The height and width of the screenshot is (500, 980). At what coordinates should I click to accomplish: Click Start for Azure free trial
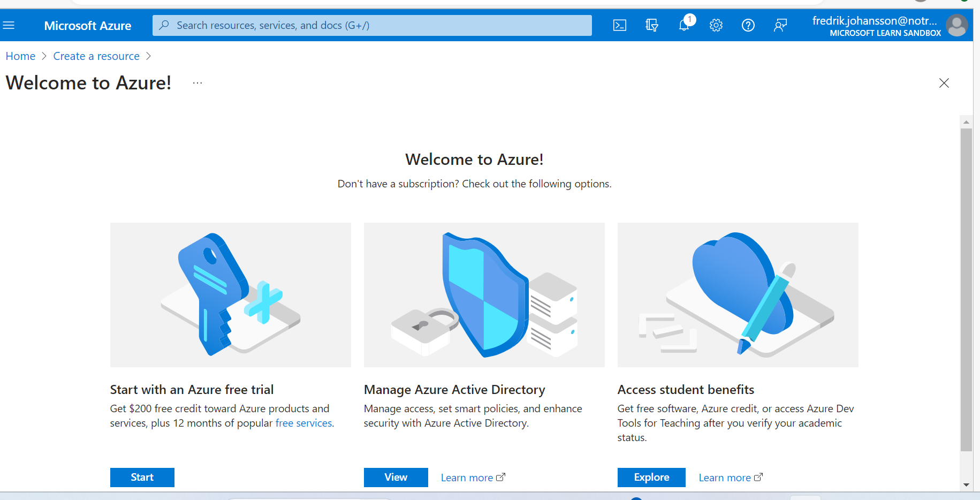coord(142,478)
